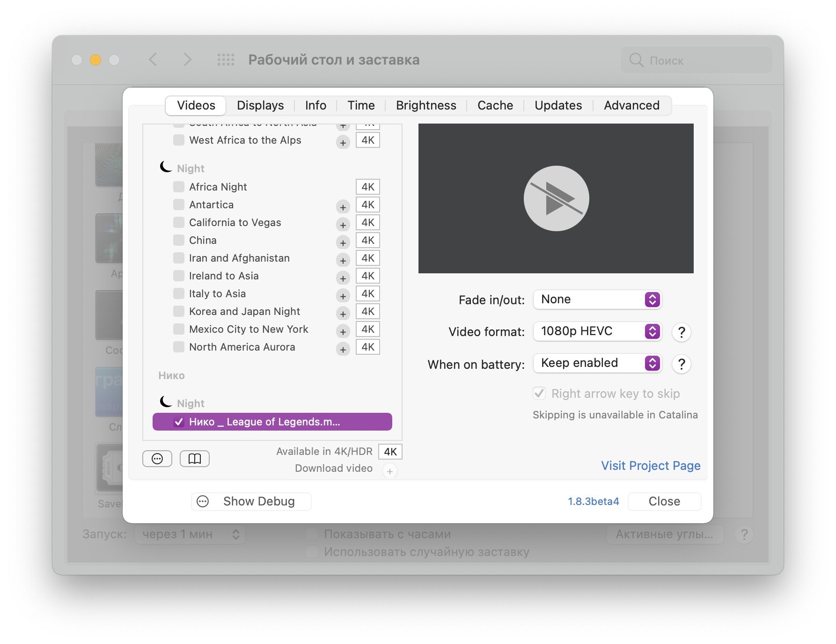Click the Show Debug button

coord(251,501)
